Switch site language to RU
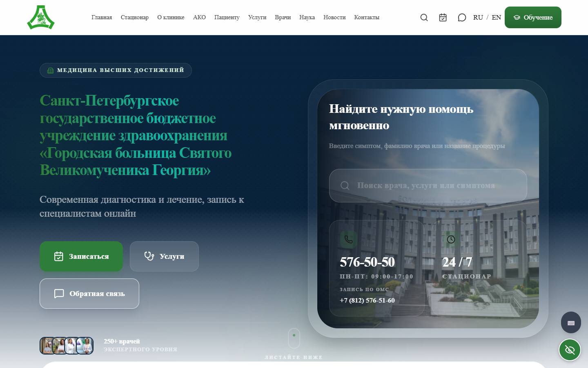This screenshot has width=588, height=368. pyautogui.click(x=478, y=18)
